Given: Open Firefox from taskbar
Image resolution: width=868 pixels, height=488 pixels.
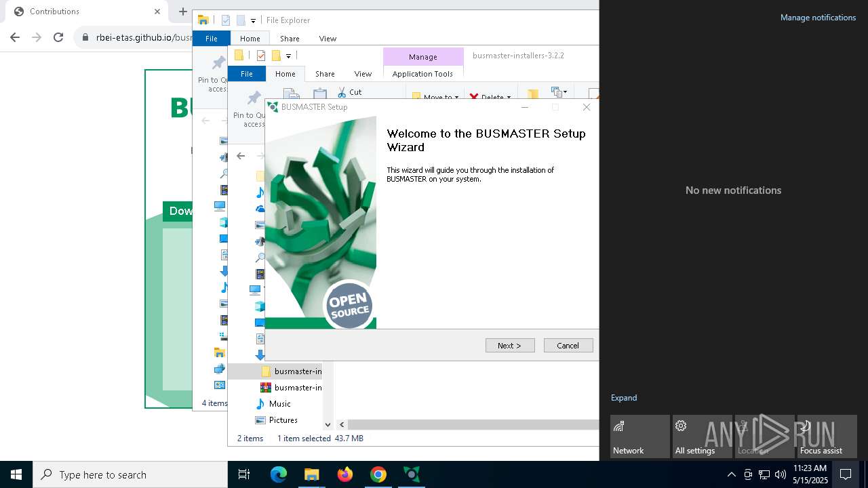Looking at the screenshot, I should point(345,474).
